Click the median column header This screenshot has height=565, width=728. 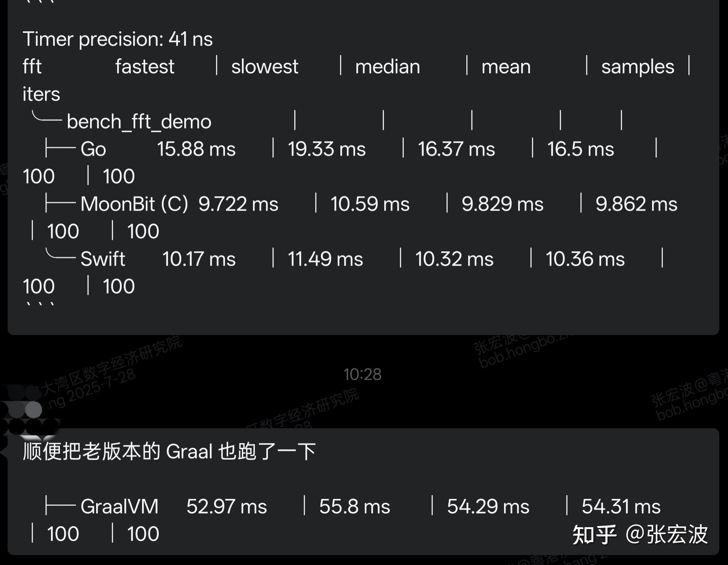[387, 67]
